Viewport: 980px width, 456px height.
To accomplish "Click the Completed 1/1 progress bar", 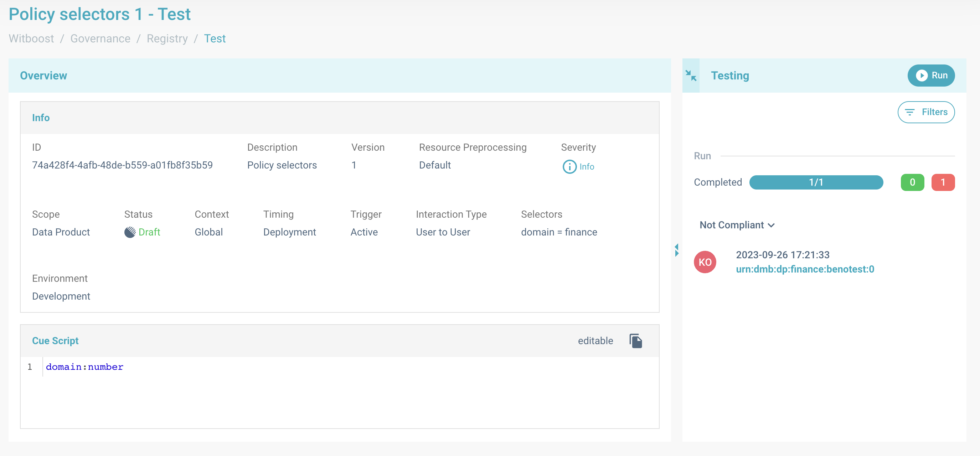I will pos(816,182).
